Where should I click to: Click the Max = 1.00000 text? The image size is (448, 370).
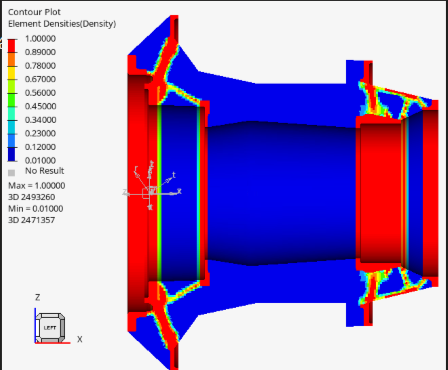37,186
